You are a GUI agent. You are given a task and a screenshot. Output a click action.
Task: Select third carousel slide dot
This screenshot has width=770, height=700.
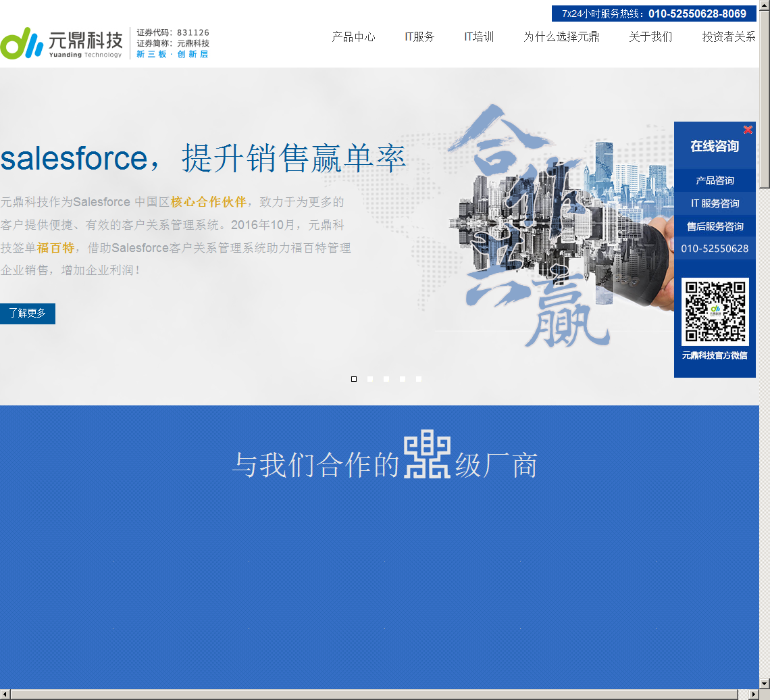tap(386, 379)
